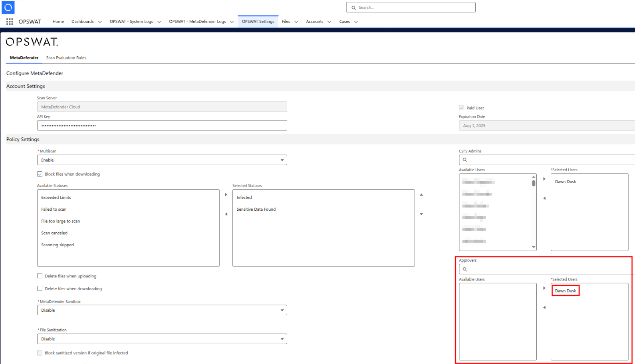The width and height of the screenshot is (635, 364).
Task: Open the OPSWAT Settings tab
Action: (x=258, y=22)
